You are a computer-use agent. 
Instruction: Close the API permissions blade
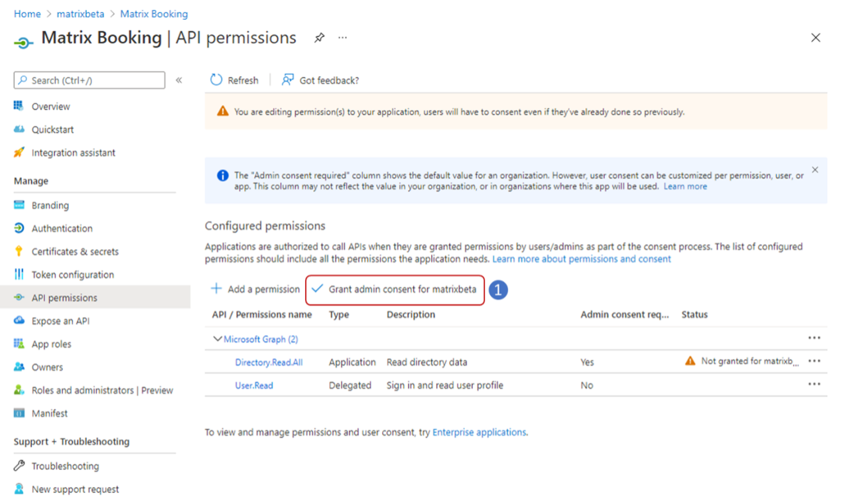tap(816, 38)
